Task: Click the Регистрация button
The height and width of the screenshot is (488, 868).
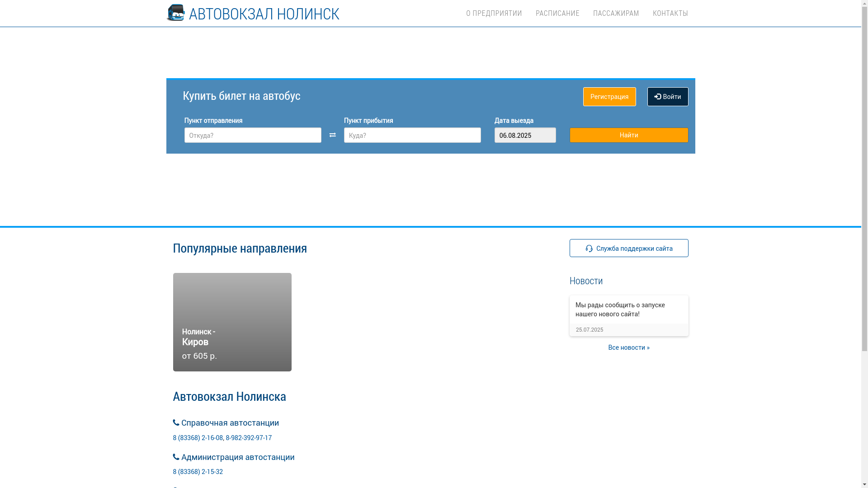Action: pos(609,97)
